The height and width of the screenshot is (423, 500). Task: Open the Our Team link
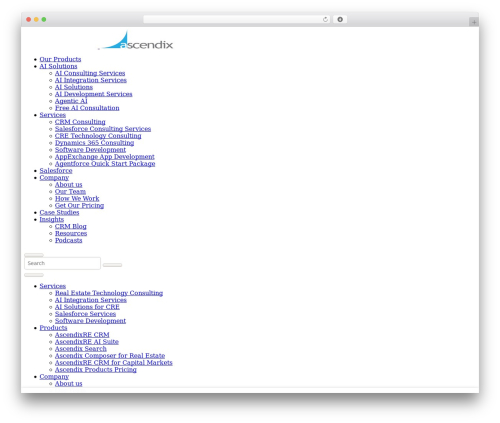[70, 192]
